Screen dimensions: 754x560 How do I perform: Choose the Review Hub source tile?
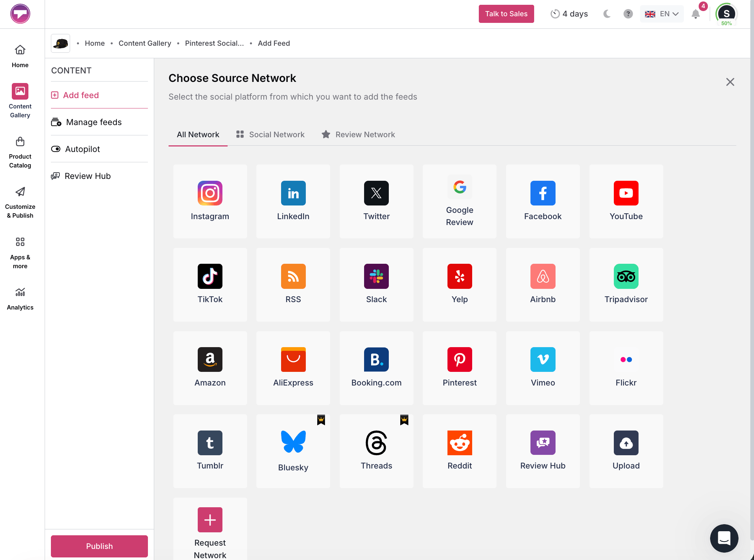pos(543,451)
